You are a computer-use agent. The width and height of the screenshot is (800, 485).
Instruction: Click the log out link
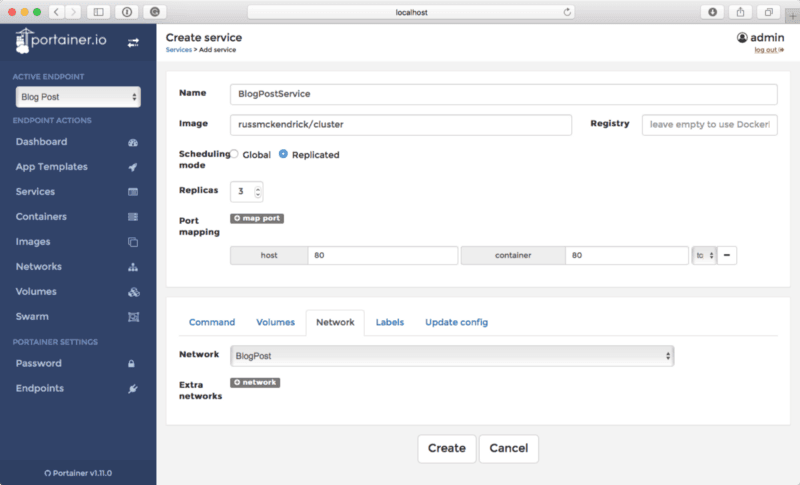click(x=768, y=50)
